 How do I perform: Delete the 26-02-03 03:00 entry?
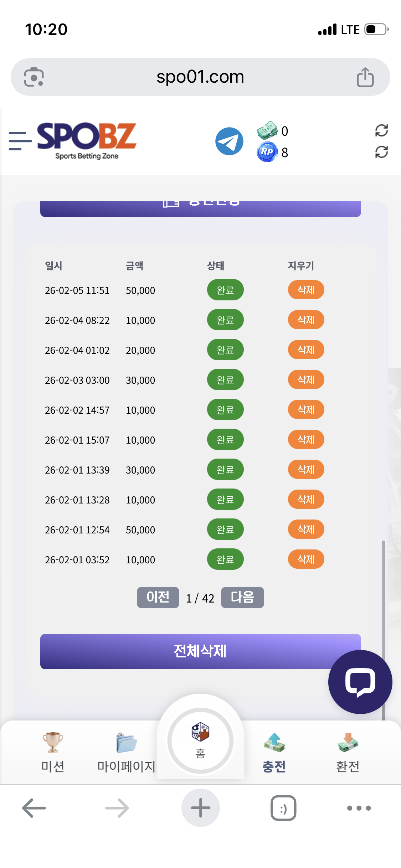306,380
